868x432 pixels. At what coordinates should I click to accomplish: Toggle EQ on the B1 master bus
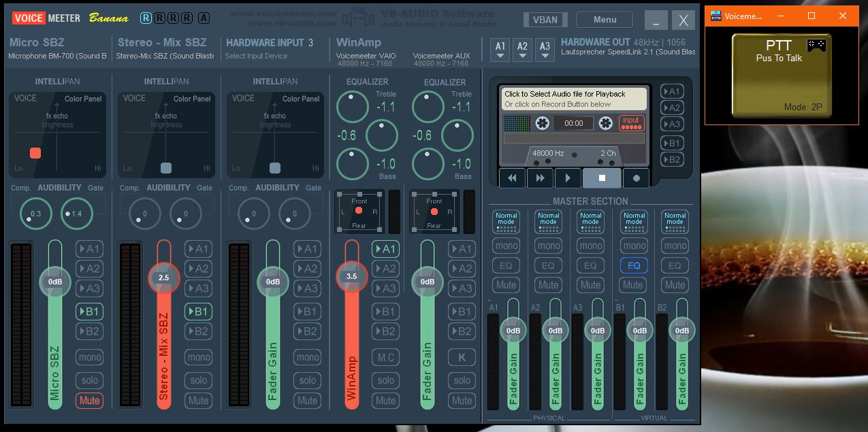click(x=634, y=265)
